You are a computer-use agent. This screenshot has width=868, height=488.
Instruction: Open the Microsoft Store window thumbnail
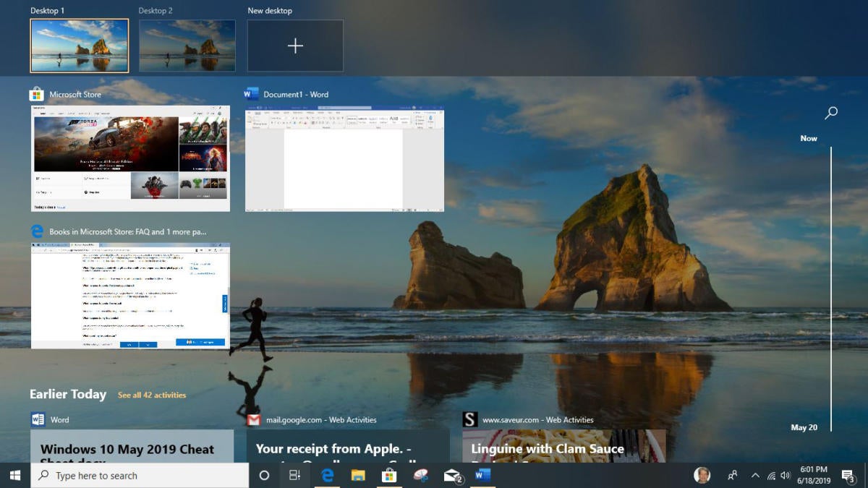click(130, 158)
